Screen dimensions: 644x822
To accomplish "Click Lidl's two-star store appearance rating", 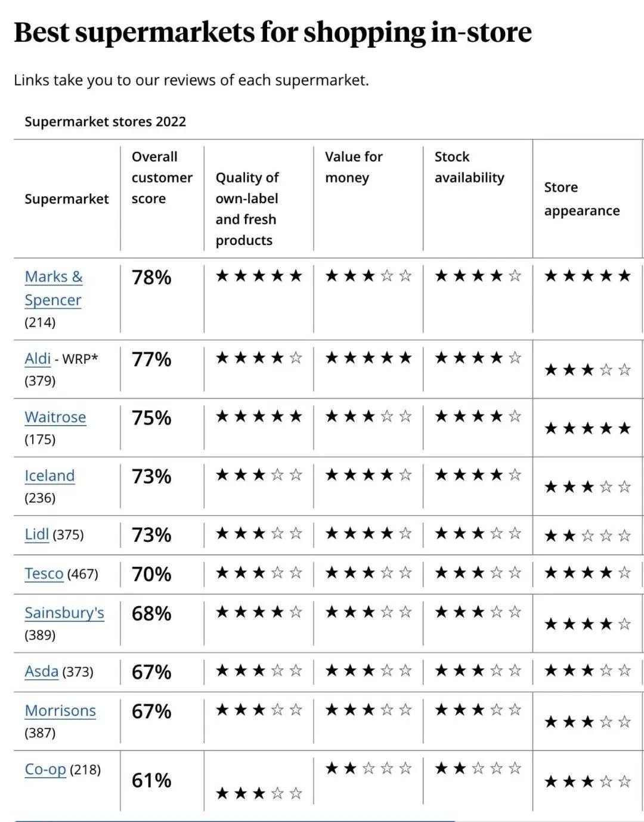I will tap(587, 535).
